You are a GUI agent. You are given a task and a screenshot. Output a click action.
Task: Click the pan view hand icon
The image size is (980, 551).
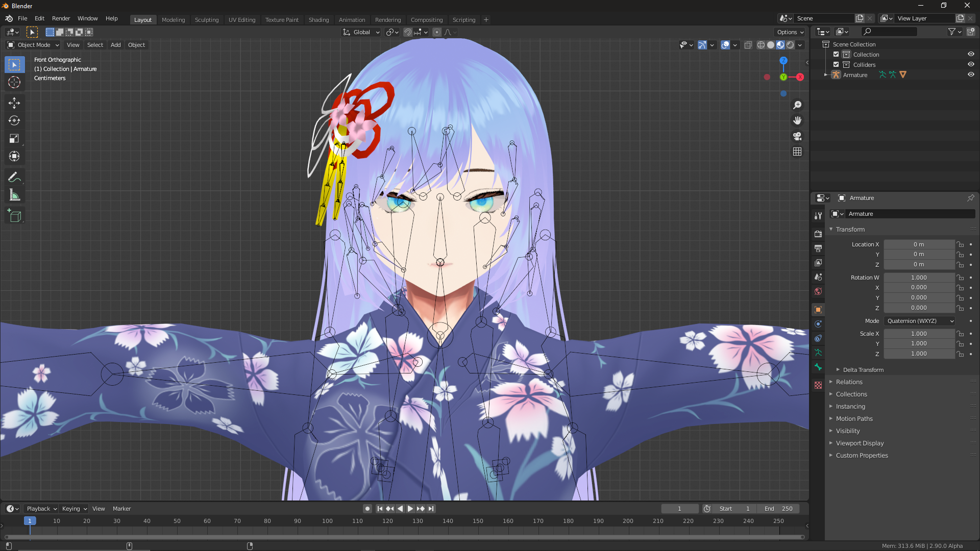tap(797, 121)
